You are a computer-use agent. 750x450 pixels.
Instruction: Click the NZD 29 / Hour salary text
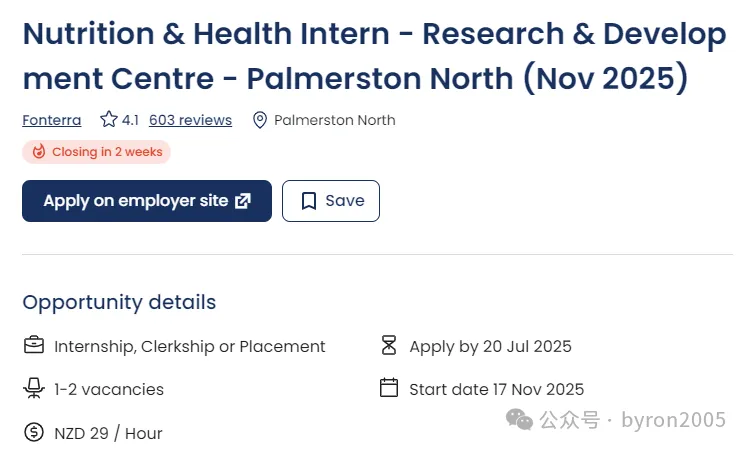(x=108, y=433)
